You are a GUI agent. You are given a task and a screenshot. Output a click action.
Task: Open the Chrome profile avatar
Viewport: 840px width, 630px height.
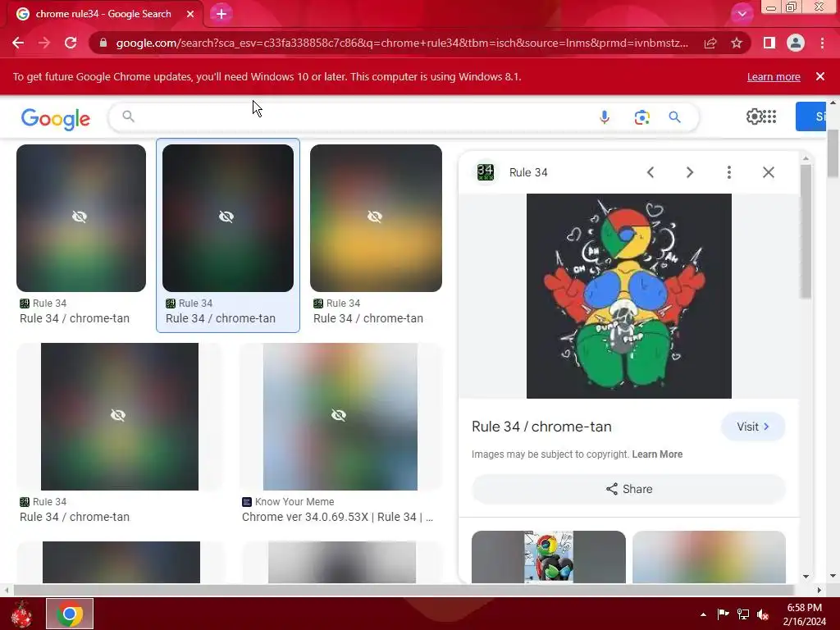tap(796, 43)
